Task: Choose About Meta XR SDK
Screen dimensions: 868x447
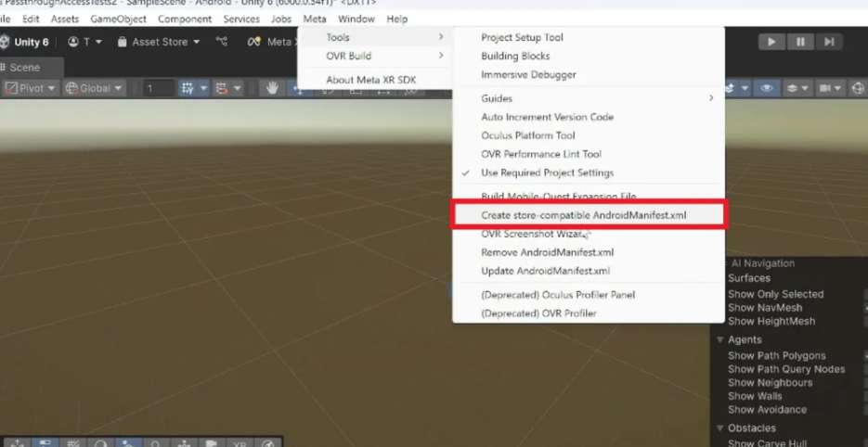Action: coord(375,80)
